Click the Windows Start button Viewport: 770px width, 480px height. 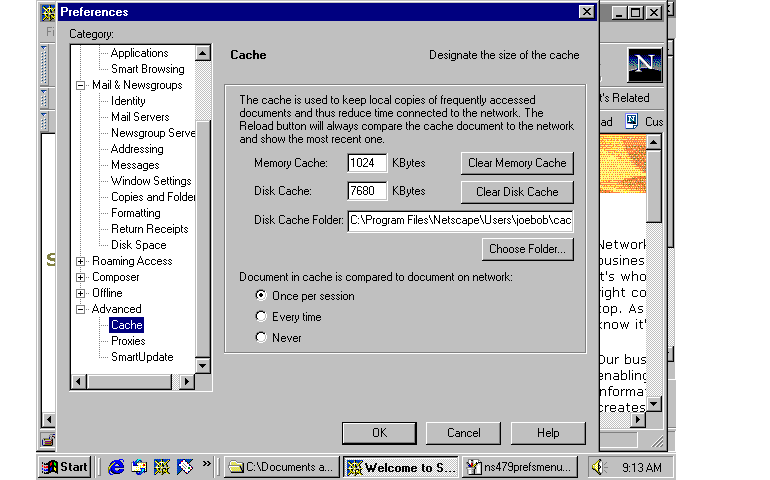tap(65, 467)
